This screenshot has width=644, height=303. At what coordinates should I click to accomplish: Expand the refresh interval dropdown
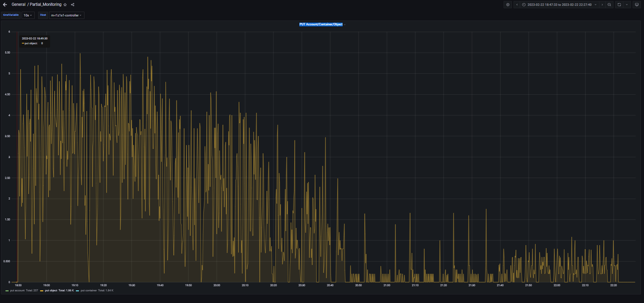(x=627, y=5)
